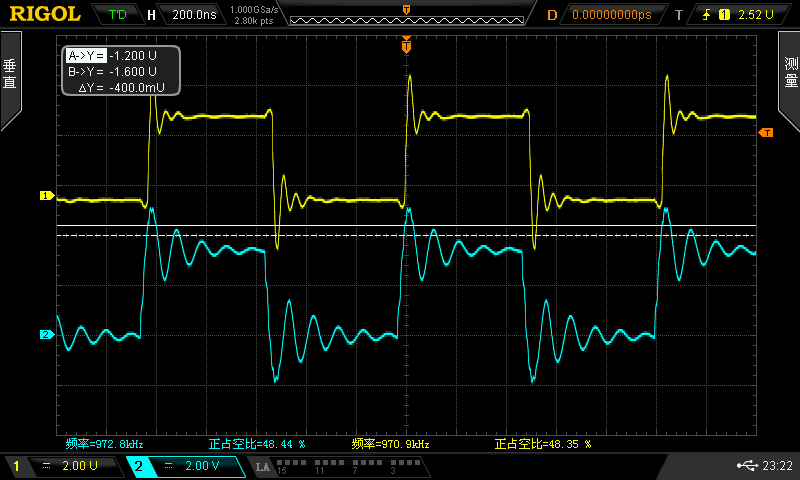Click the USB connection icon

[x=745, y=465]
